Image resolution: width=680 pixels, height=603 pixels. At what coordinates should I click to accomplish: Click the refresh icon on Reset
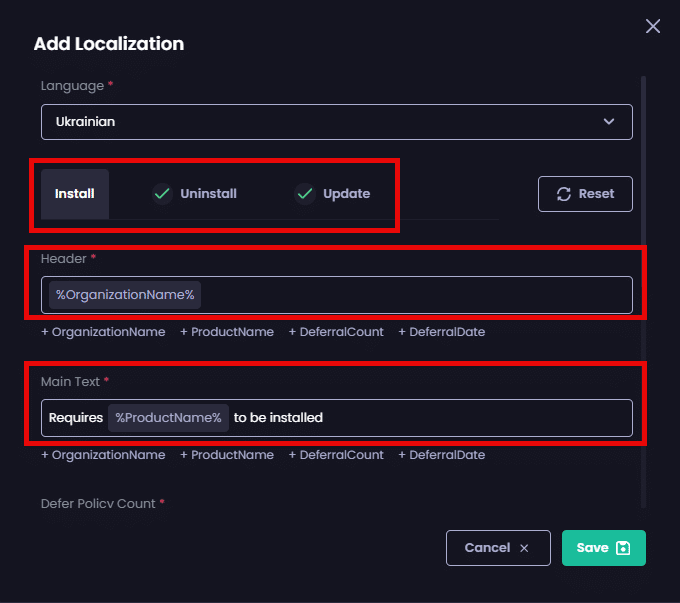(x=564, y=194)
